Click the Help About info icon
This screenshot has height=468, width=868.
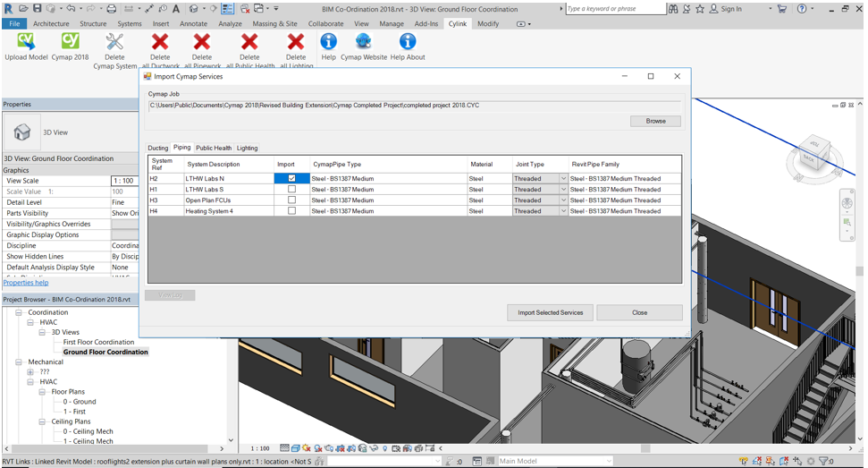(408, 41)
